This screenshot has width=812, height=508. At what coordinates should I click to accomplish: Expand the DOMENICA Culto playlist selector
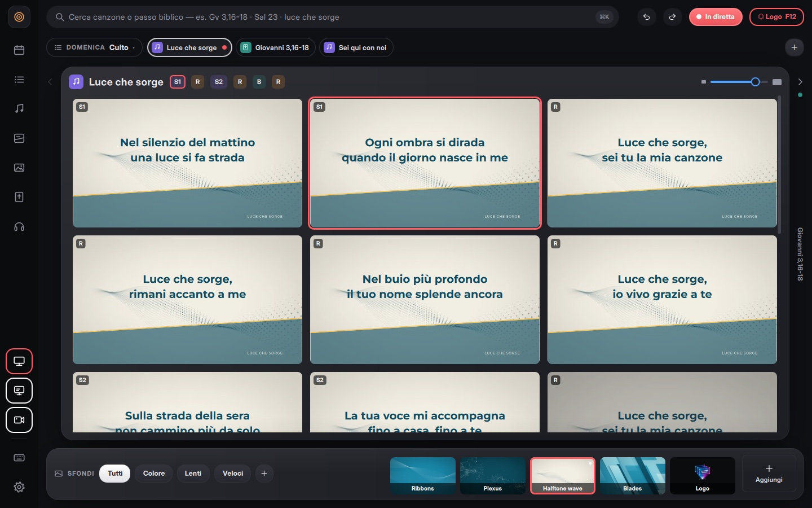click(x=95, y=47)
